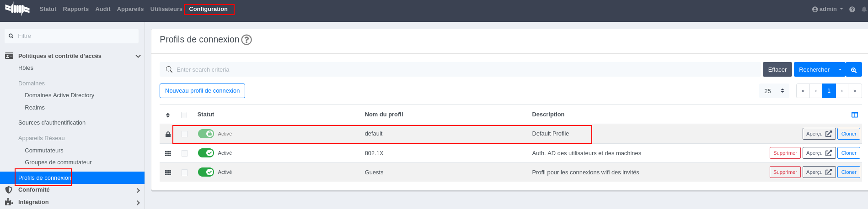Open the Utilisateurs menu
The height and width of the screenshot is (209, 868).
coord(166,9)
